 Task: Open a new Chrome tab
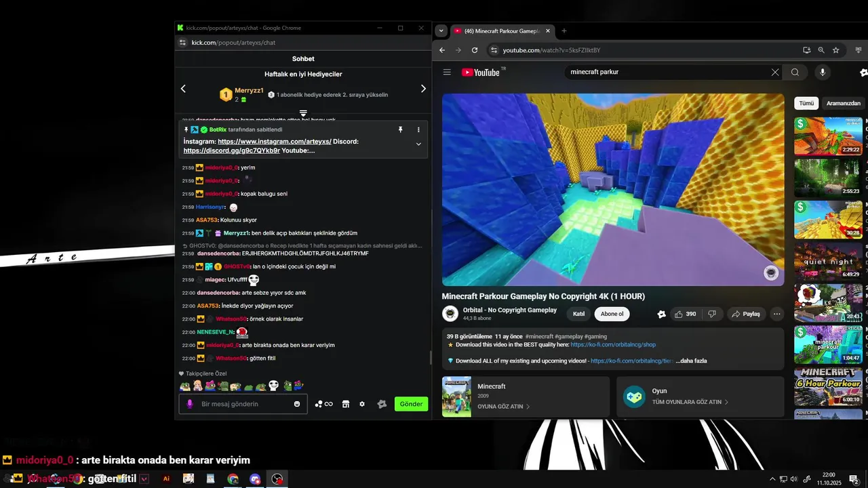click(564, 30)
